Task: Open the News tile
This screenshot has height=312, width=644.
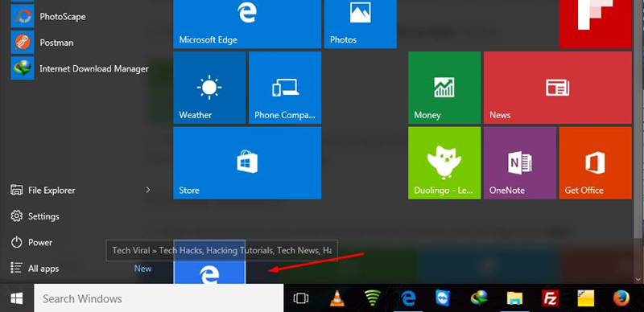Action: [558, 88]
